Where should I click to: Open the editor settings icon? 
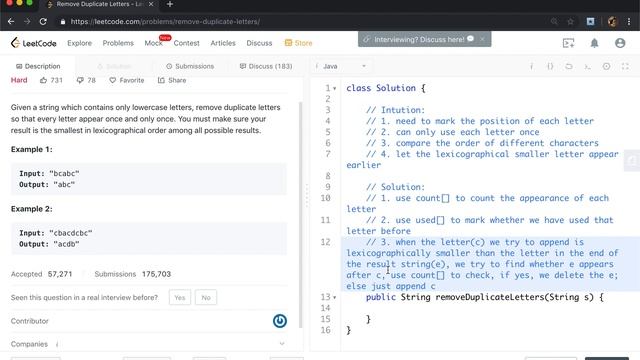click(x=606, y=66)
